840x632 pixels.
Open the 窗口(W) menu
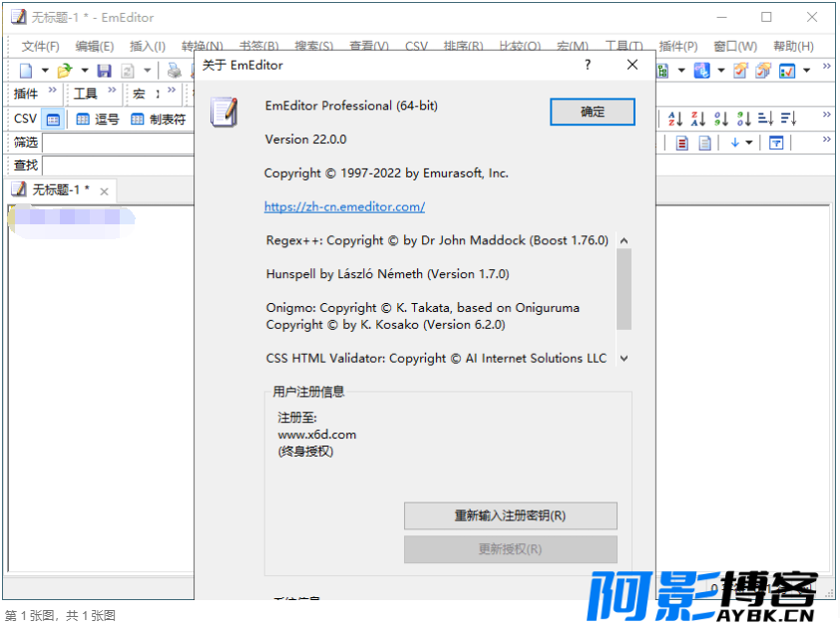pos(735,47)
